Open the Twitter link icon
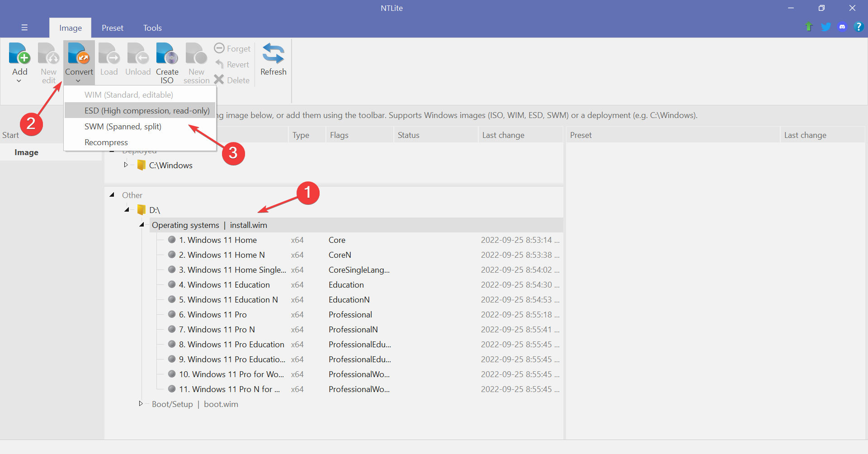The image size is (868, 454). coord(826,27)
